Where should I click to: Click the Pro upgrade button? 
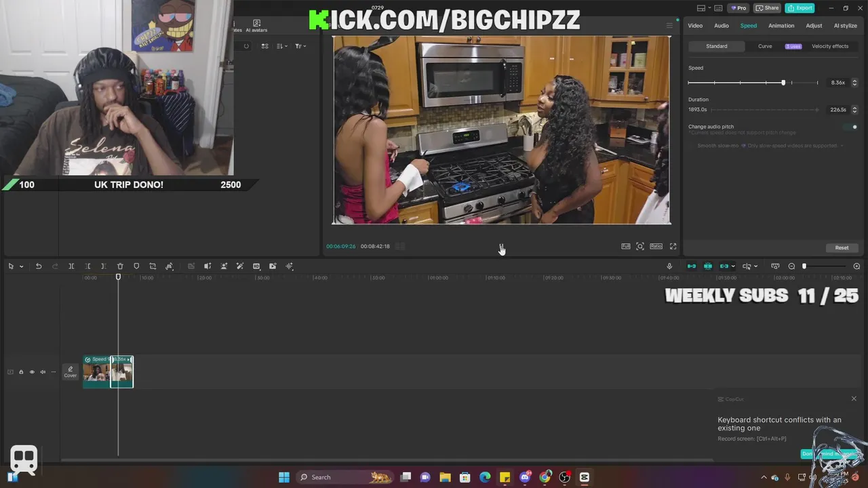click(738, 7)
